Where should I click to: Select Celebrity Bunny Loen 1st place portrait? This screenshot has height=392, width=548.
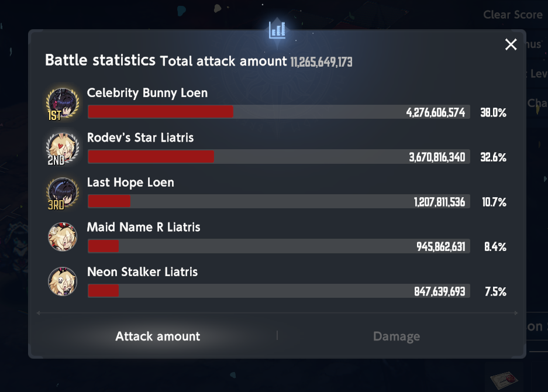[63, 104]
